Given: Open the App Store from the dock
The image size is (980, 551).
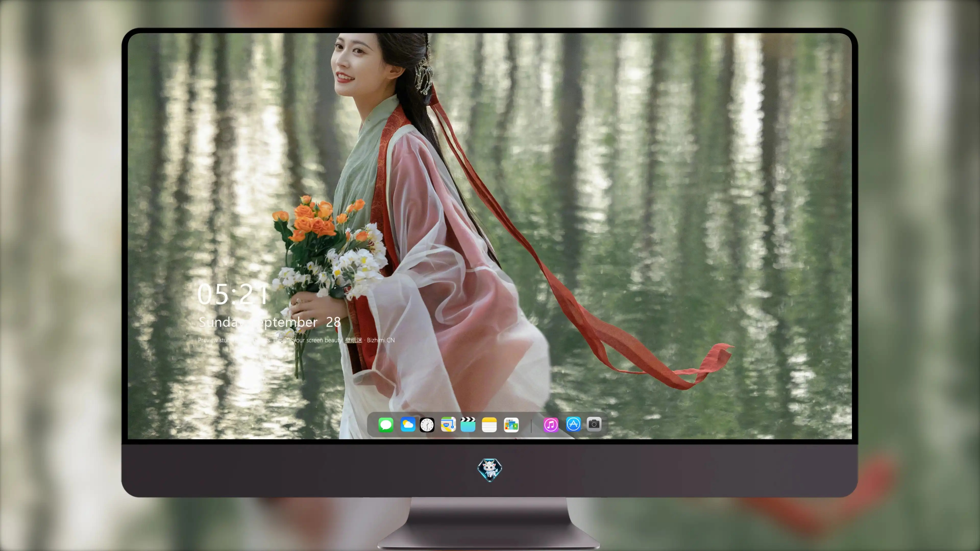Looking at the screenshot, I should click(x=573, y=424).
